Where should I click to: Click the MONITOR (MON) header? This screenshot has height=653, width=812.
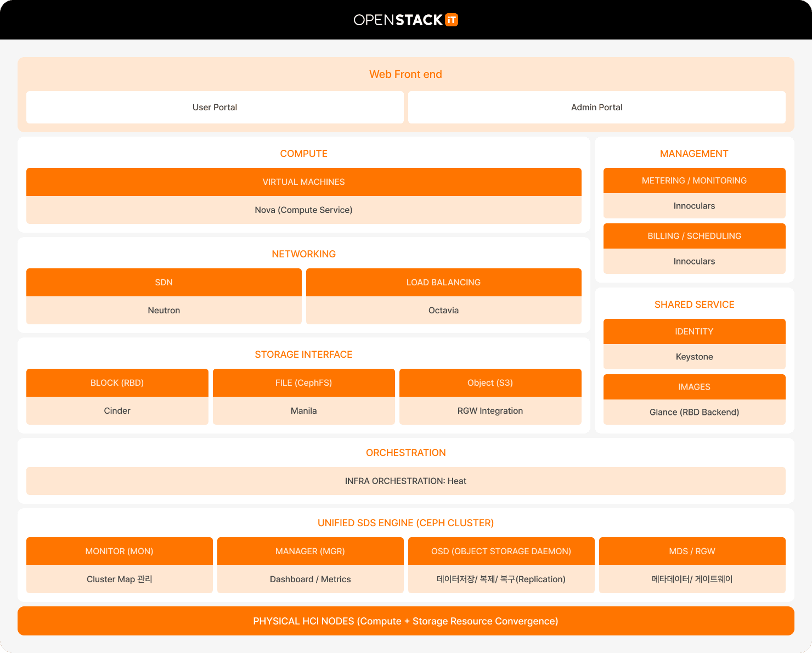pos(120,551)
